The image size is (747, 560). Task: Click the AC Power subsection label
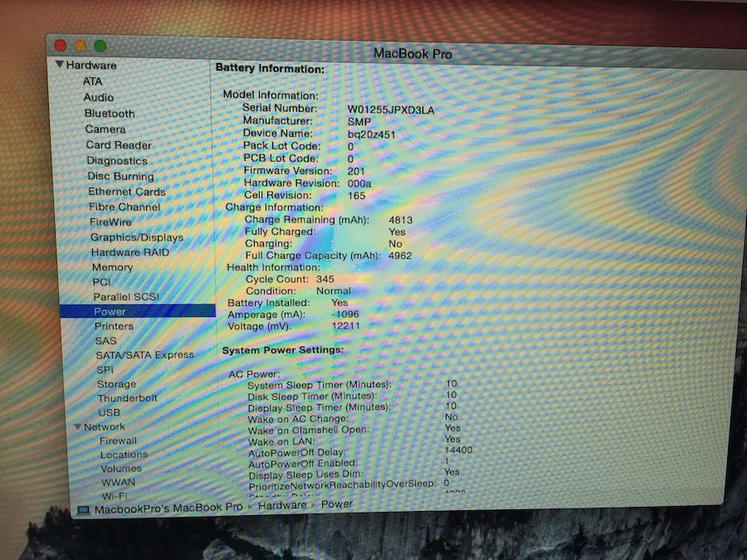[x=254, y=374]
